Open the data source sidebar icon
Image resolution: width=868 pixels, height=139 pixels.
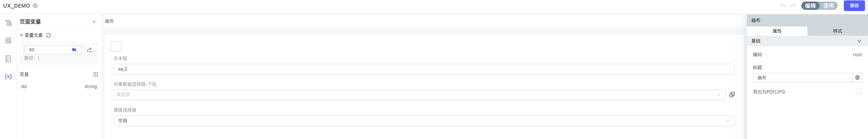pyautogui.click(x=8, y=59)
